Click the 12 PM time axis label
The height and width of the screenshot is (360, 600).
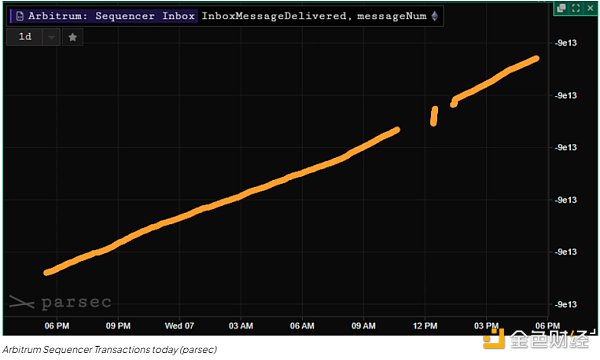(425, 326)
